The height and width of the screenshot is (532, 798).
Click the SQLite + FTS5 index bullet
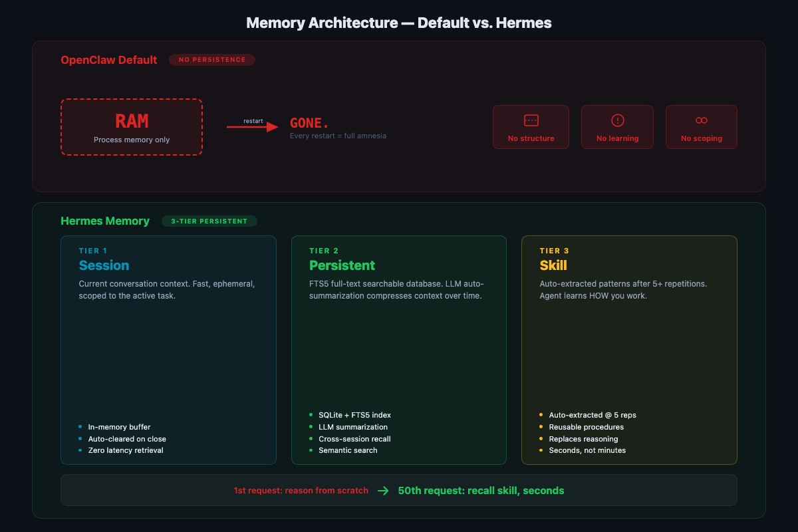pyautogui.click(x=350, y=415)
